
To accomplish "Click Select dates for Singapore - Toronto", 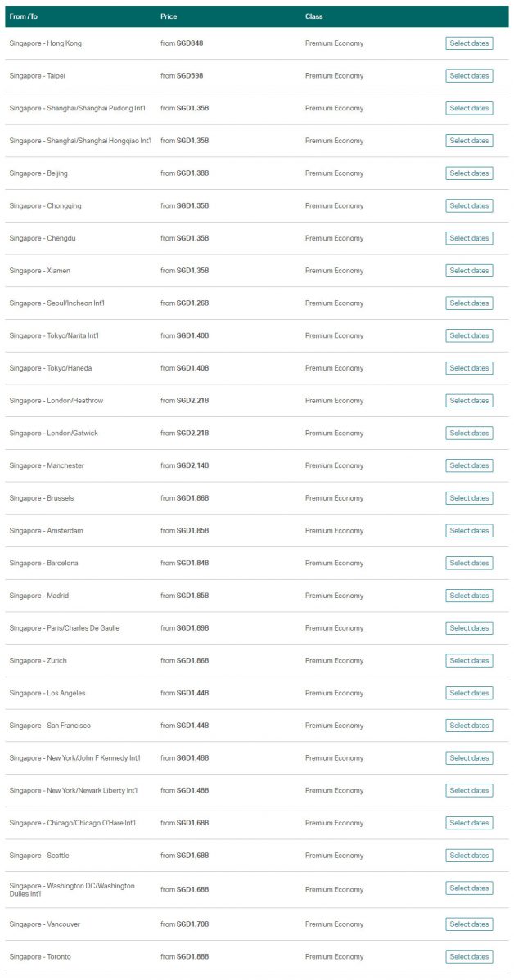I will pyautogui.click(x=469, y=956).
